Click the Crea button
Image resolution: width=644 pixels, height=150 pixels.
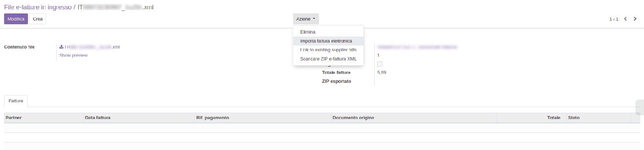(x=38, y=19)
